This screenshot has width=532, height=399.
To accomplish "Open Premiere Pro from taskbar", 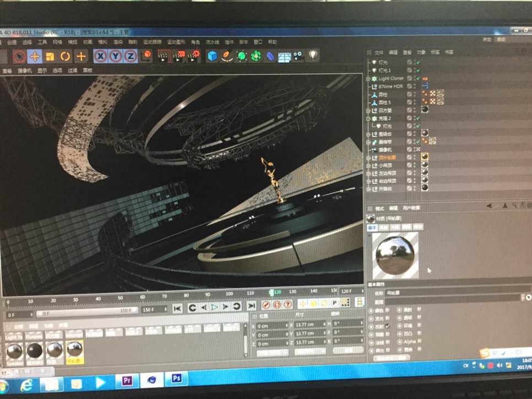I will pos(127,381).
